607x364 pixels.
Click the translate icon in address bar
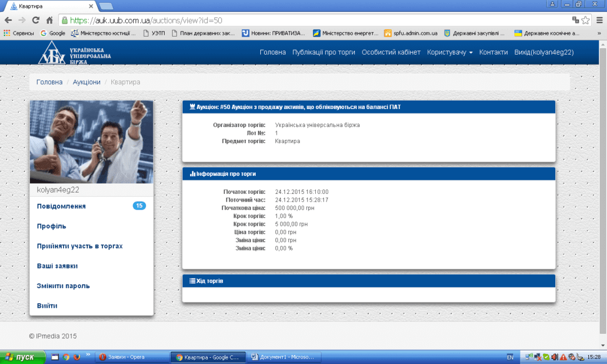click(x=576, y=20)
